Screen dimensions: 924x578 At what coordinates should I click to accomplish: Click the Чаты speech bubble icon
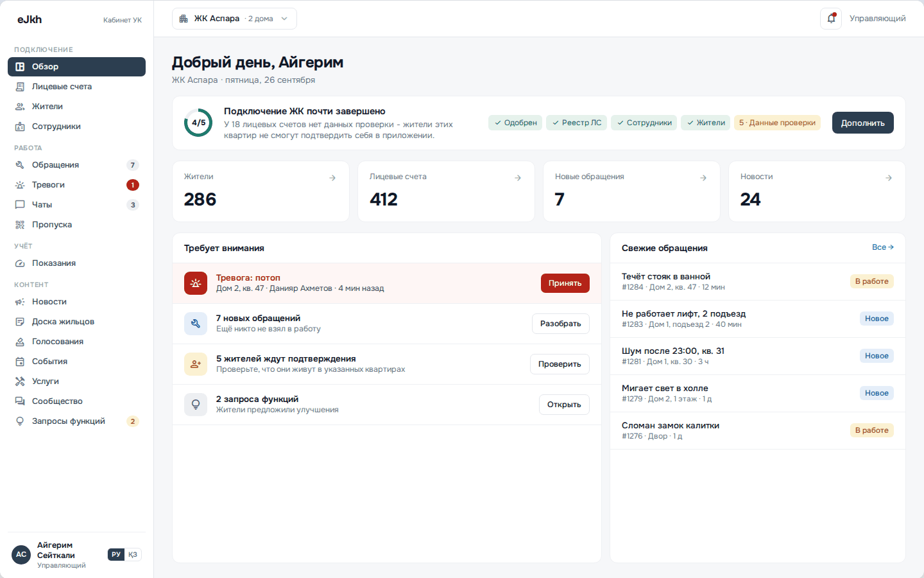[20, 205]
